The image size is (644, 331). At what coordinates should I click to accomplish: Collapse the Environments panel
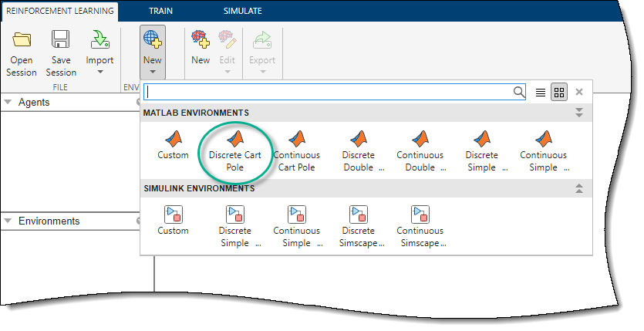8,221
